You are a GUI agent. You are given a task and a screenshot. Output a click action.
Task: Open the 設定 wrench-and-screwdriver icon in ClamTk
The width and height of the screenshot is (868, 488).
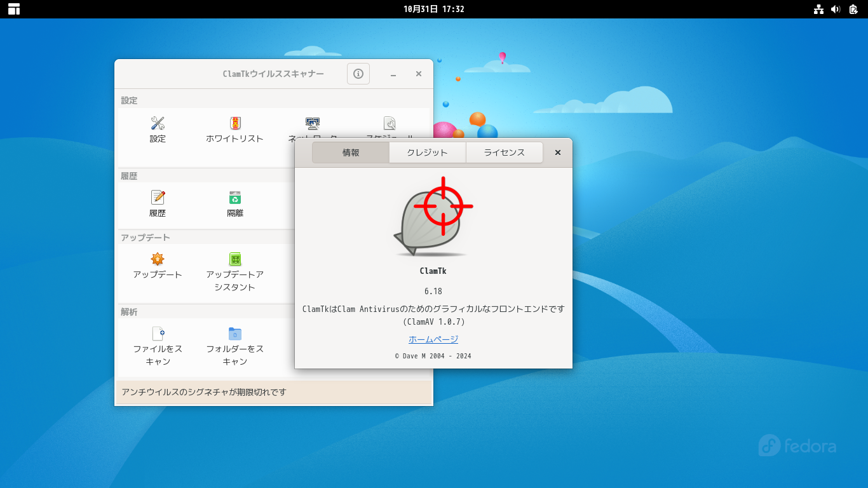(158, 123)
